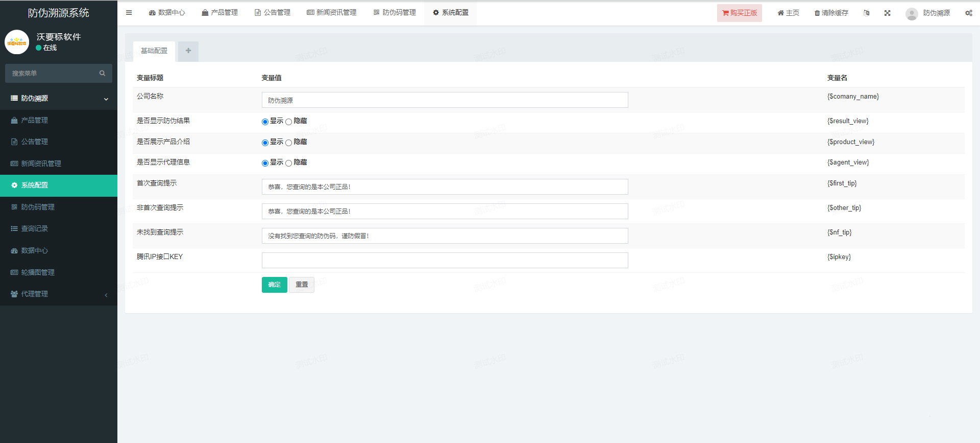Click the fullscreen expand icon
Viewport: 980px width, 443px height.
tap(888, 13)
